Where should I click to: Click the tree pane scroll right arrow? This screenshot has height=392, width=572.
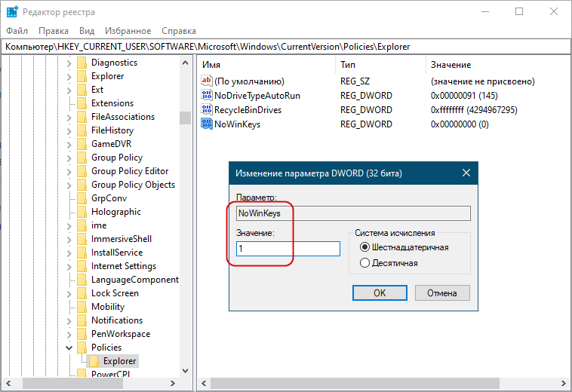[x=173, y=383]
